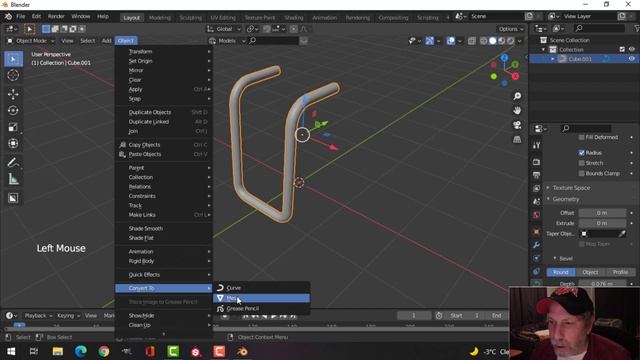Select the Annotate tool

13,162
